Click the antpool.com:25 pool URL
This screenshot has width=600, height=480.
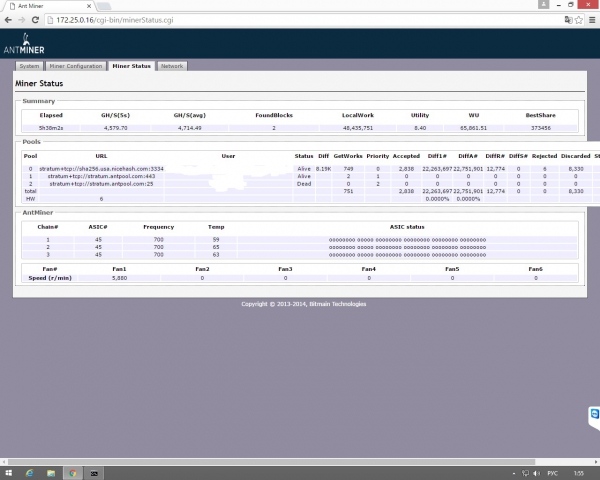101,184
